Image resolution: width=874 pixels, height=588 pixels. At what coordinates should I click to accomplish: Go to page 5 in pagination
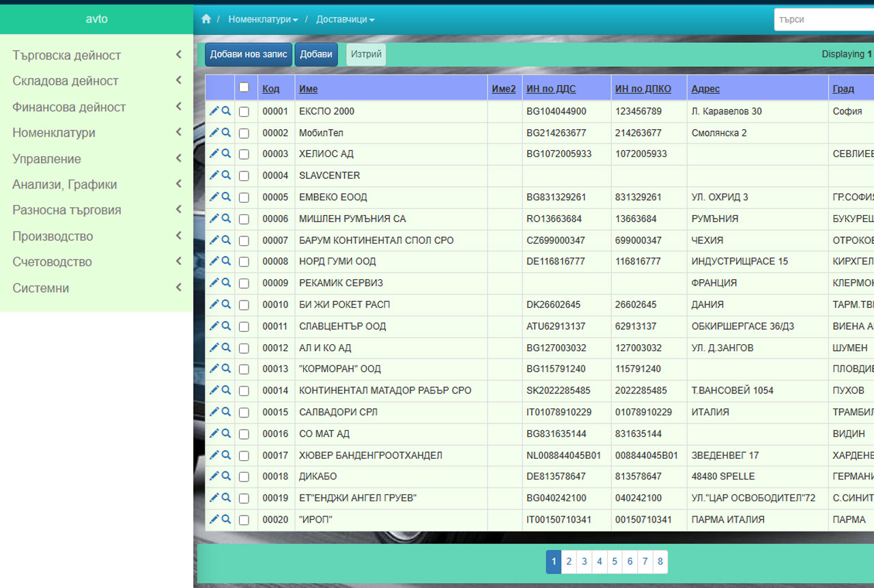[x=615, y=562]
